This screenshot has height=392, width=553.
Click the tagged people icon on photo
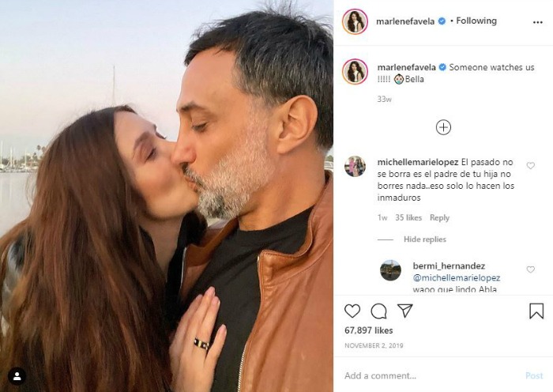(17, 376)
